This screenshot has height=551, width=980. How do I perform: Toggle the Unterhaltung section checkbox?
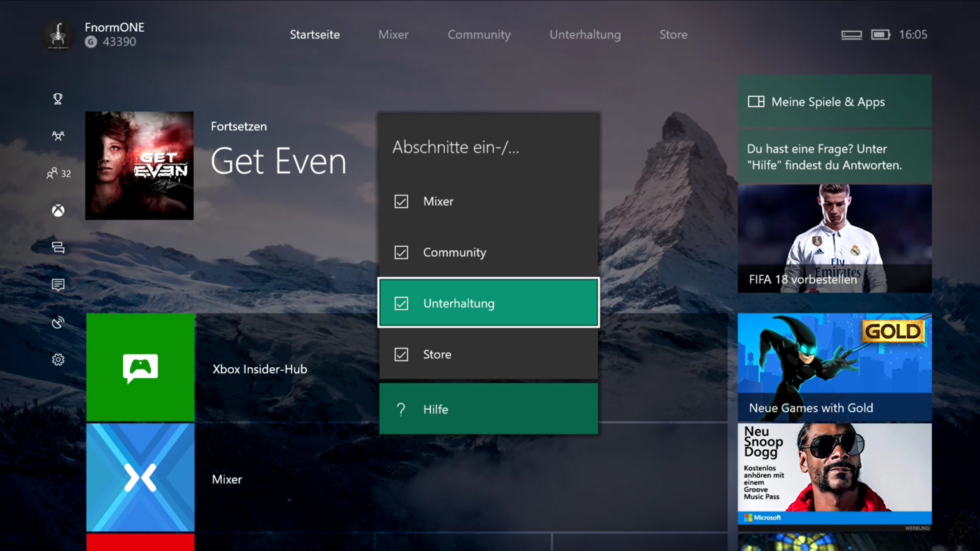[x=401, y=303]
